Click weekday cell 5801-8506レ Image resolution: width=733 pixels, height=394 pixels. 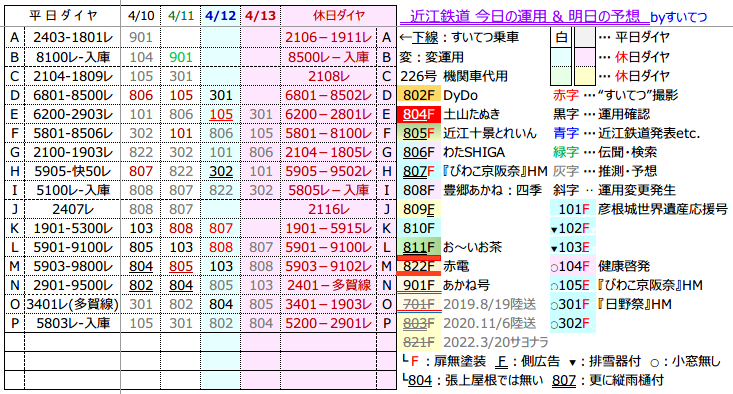click(x=72, y=133)
